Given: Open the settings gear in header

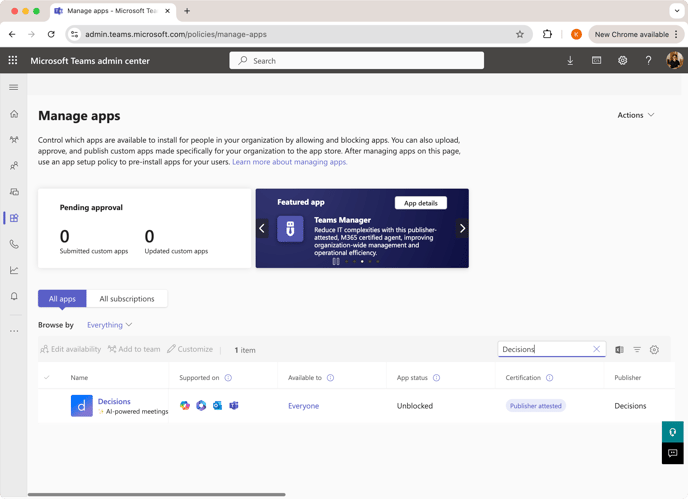Looking at the screenshot, I should click(622, 61).
